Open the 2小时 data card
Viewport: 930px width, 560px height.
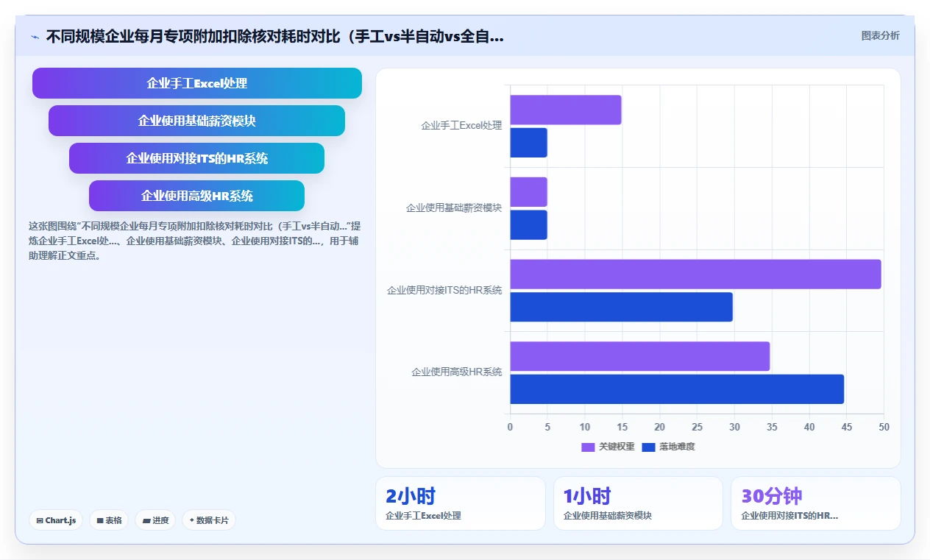(x=461, y=503)
